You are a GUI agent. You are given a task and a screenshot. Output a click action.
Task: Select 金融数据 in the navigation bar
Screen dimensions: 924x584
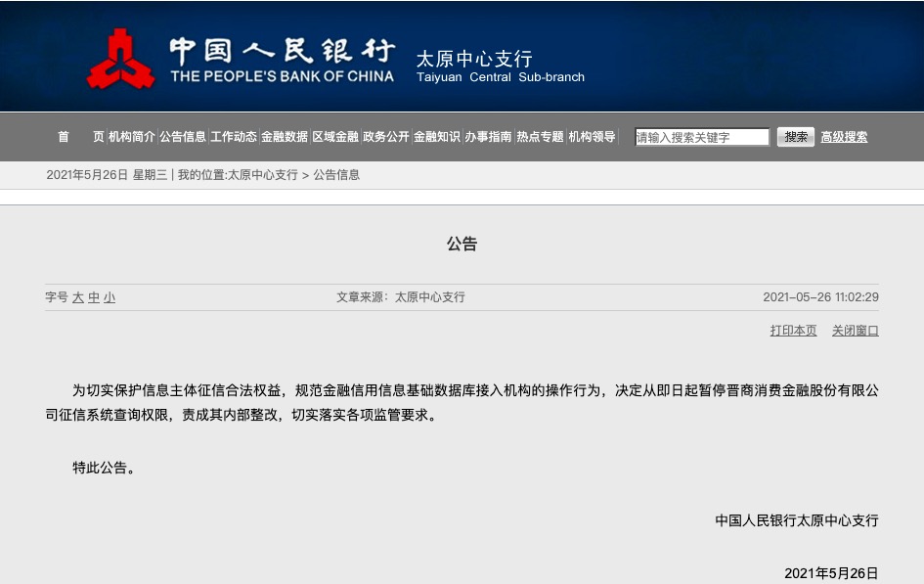point(285,137)
